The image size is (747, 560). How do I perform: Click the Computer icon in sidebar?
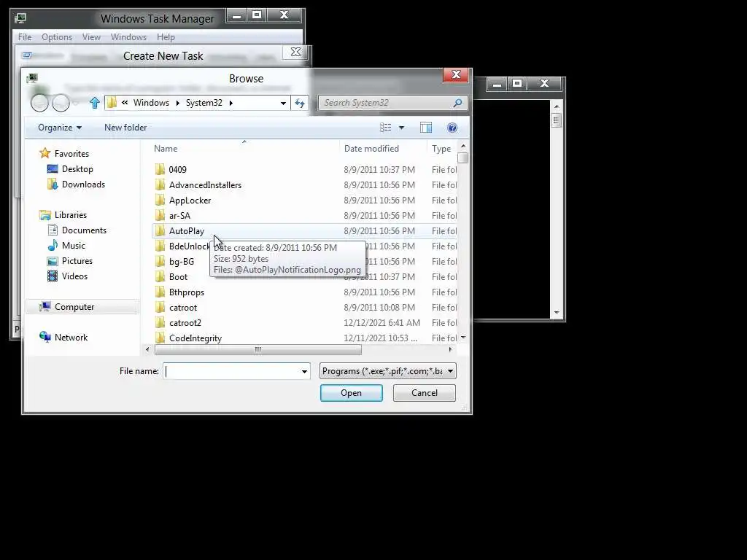(45, 307)
